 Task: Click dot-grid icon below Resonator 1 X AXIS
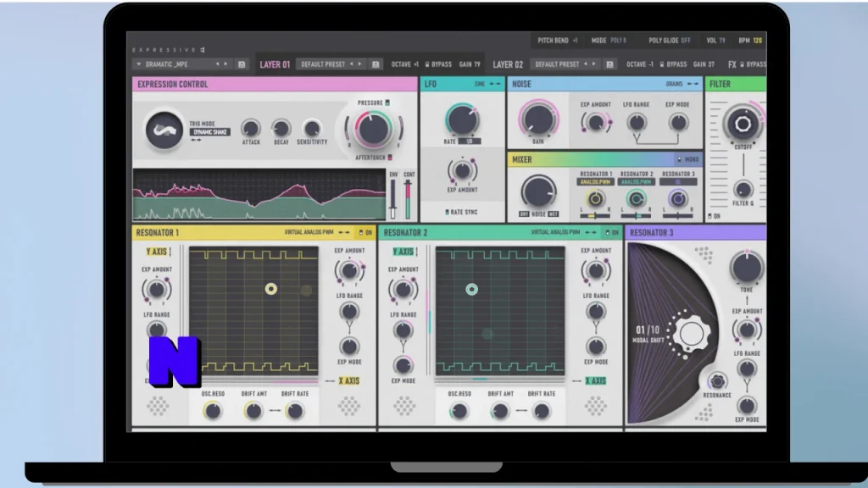[x=348, y=406]
